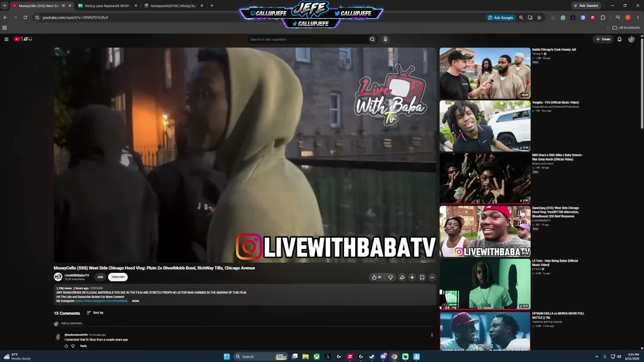Open the comment's three-dot options menu
This screenshot has height=362, width=644.
point(432,335)
